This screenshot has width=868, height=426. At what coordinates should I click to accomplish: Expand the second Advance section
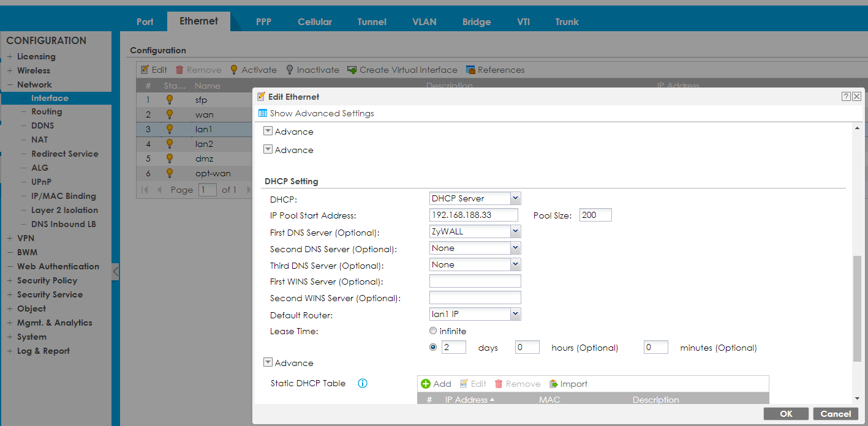[x=268, y=149]
